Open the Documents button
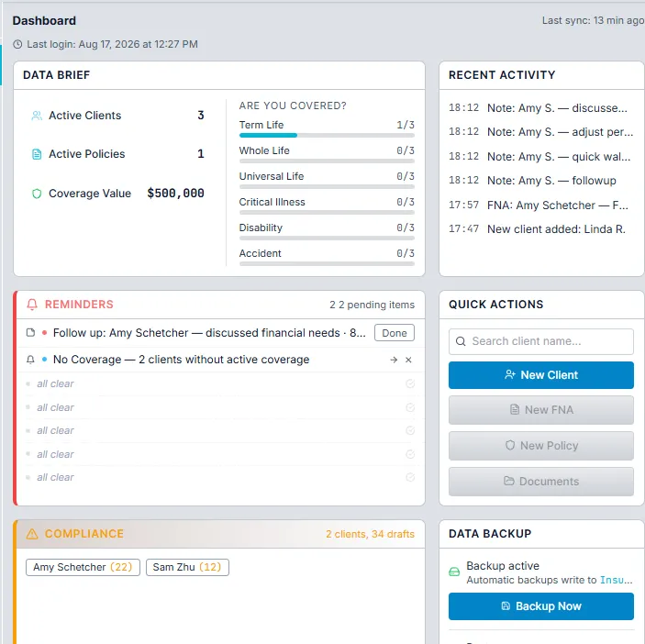 coord(541,482)
